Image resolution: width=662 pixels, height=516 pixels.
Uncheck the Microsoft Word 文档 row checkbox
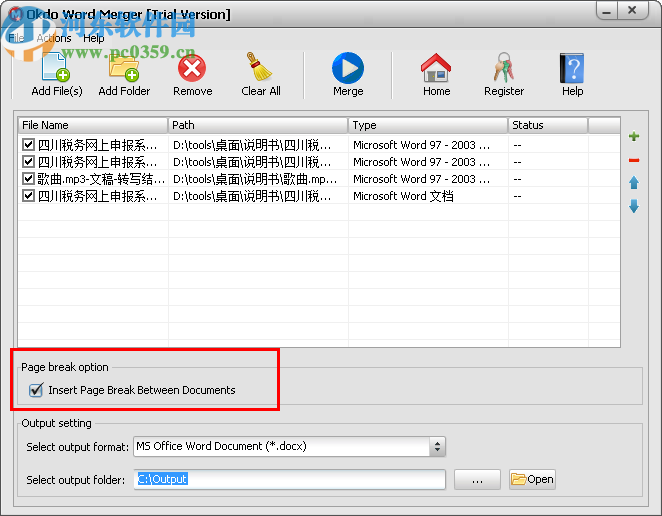28,196
